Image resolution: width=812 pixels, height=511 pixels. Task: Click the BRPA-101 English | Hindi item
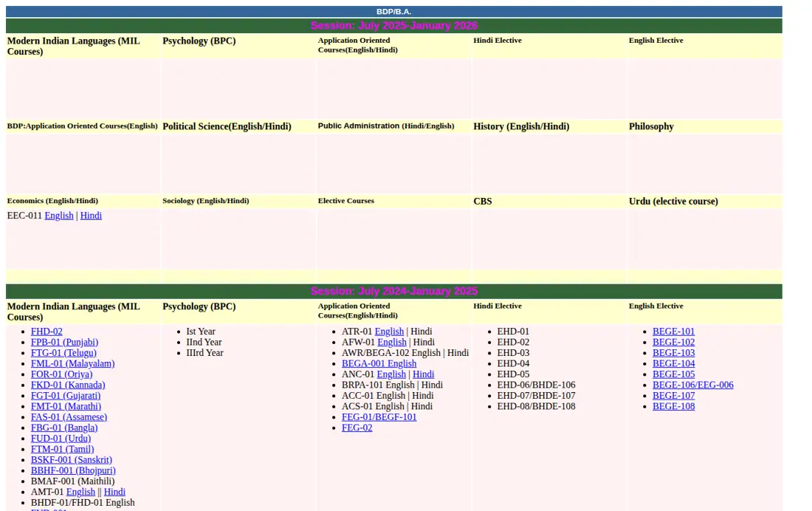(x=392, y=385)
